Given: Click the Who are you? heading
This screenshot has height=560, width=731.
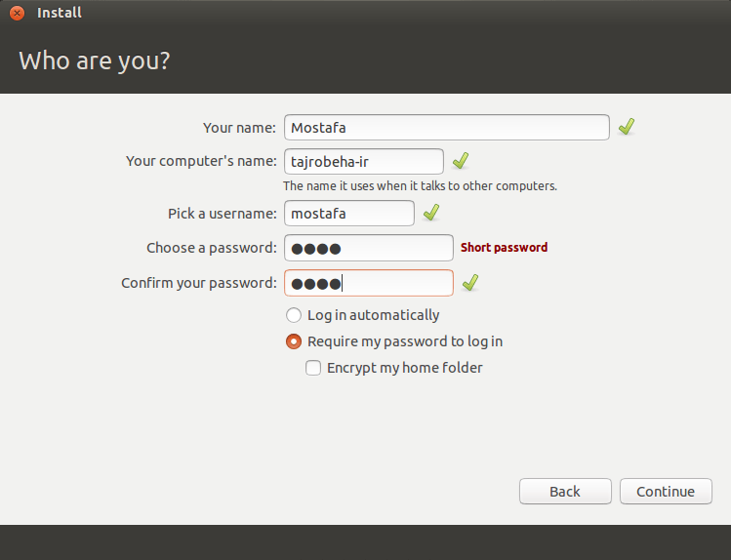Looking at the screenshot, I should tap(95, 60).
